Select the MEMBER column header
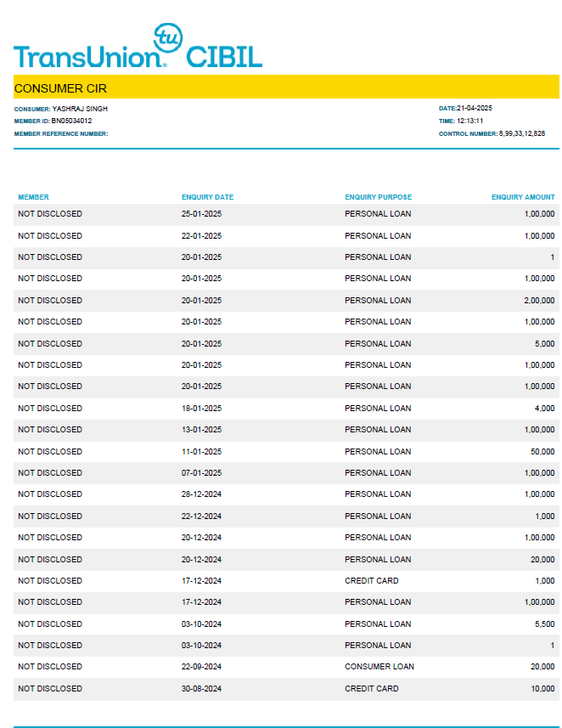Viewport: 562px width, 728px height. pyautogui.click(x=33, y=197)
